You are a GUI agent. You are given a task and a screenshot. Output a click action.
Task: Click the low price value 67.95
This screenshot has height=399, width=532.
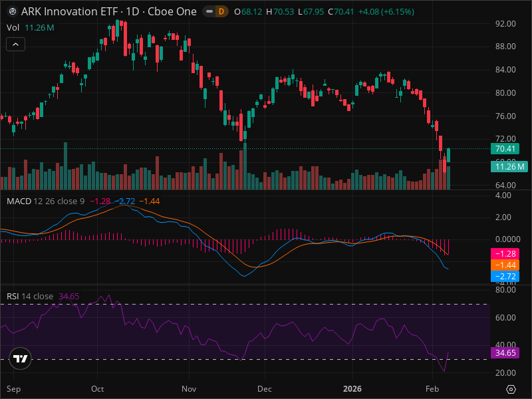(313, 12)
